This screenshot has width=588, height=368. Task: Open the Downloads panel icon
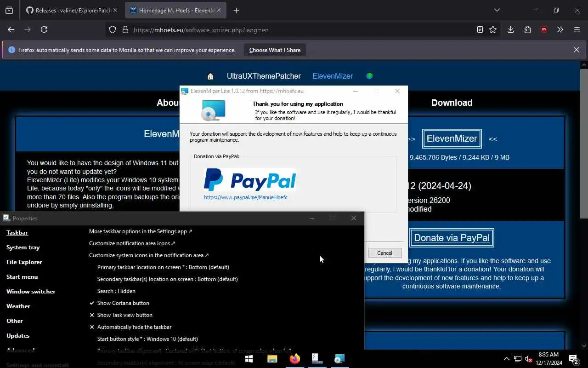510,29
